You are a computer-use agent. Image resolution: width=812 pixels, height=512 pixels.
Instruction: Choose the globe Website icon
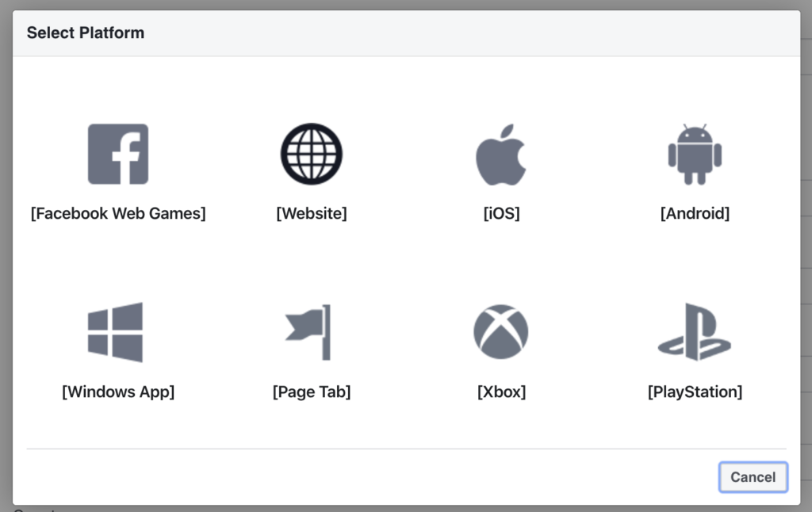[x=311, y=154]
